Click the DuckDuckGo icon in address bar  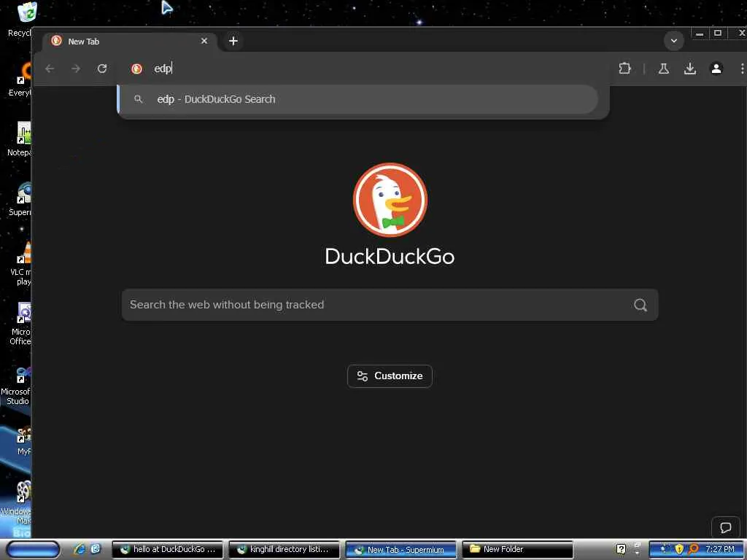point(136,69)
